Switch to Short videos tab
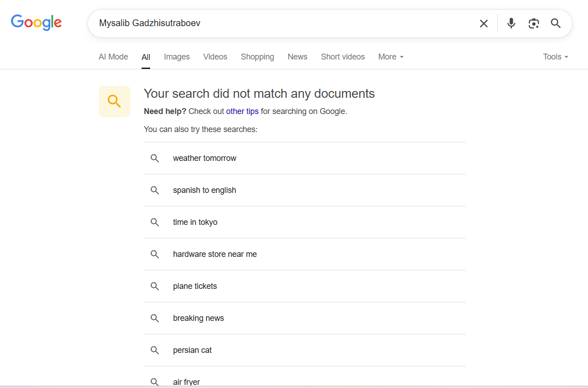The image size is (588, 388). 343,57
